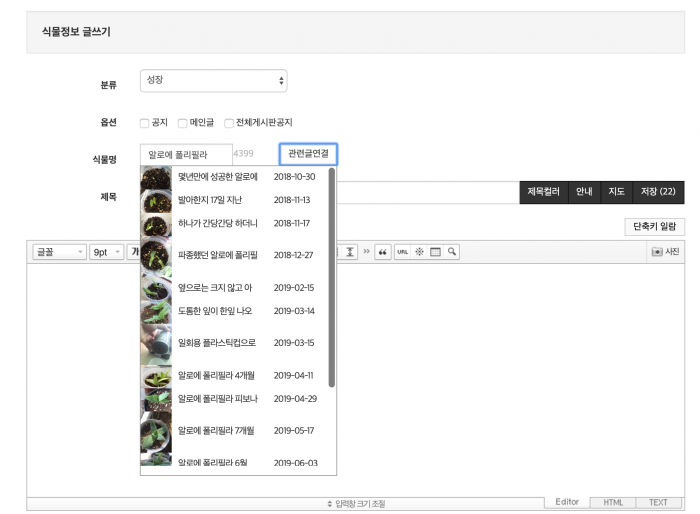This screenshot has height=514, width=700.
Task: Click the URL link icon in toolbar
Action: tap(402, 252)
